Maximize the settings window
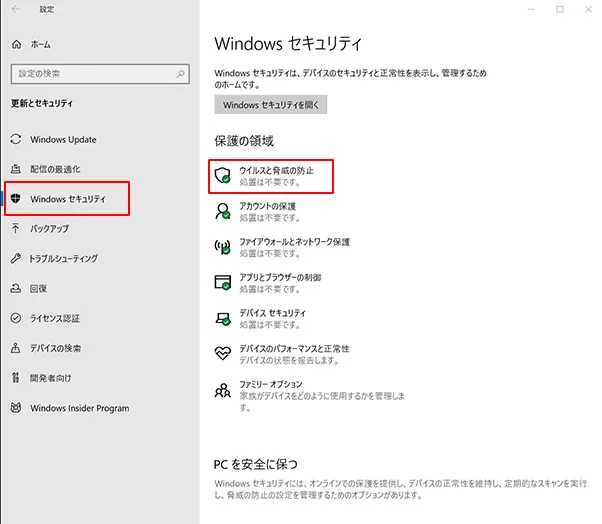This screenshot has height=524, width=602. [560, 9]
